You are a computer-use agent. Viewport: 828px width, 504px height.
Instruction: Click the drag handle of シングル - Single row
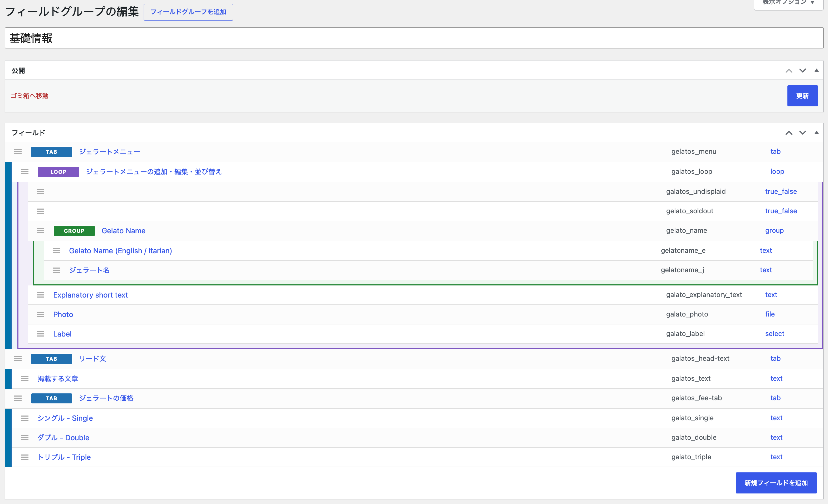point(25,418)
